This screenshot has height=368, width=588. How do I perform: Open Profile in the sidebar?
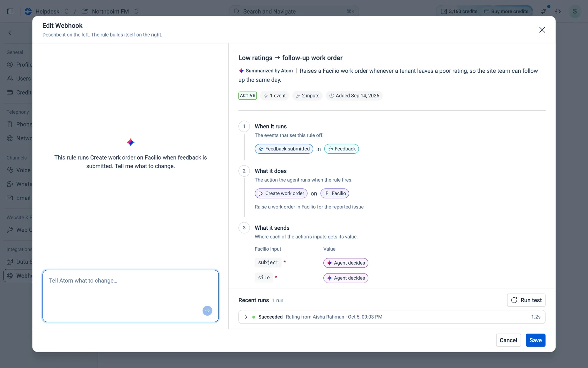coord(19,65)
